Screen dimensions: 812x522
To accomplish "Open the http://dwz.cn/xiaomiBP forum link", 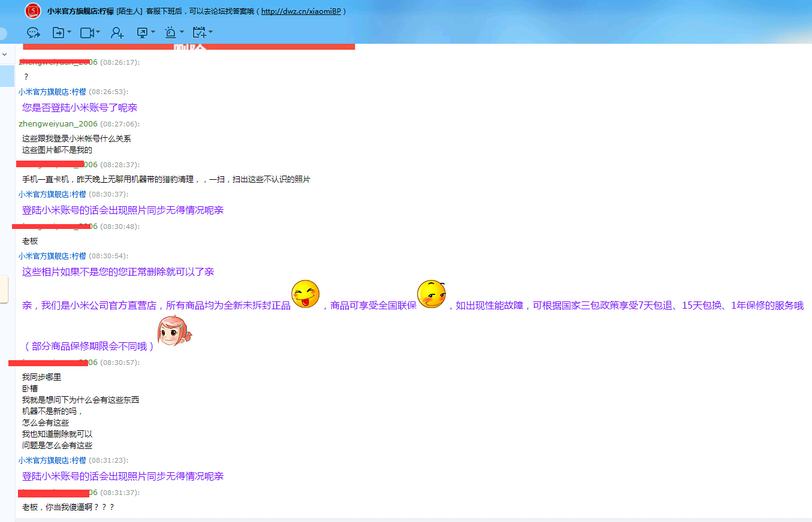I will [x=301, y=11].
